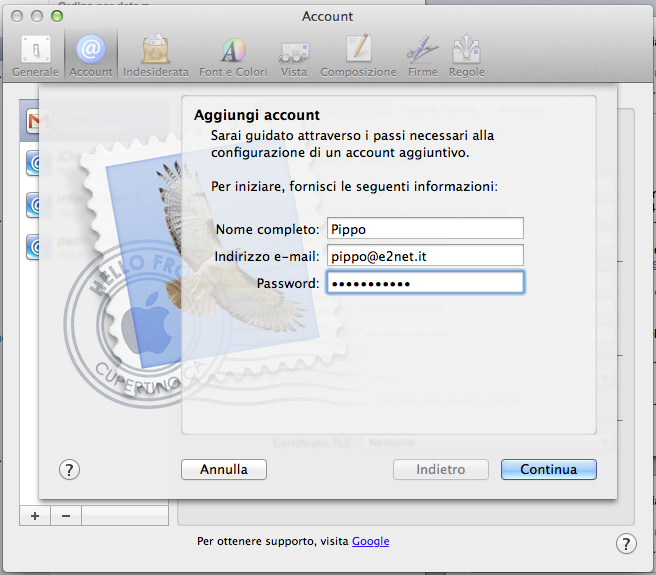The height and width of the screenshot is (575, 656).
Task: Open the Composizione preferences pane
Action: click(358, 56)
